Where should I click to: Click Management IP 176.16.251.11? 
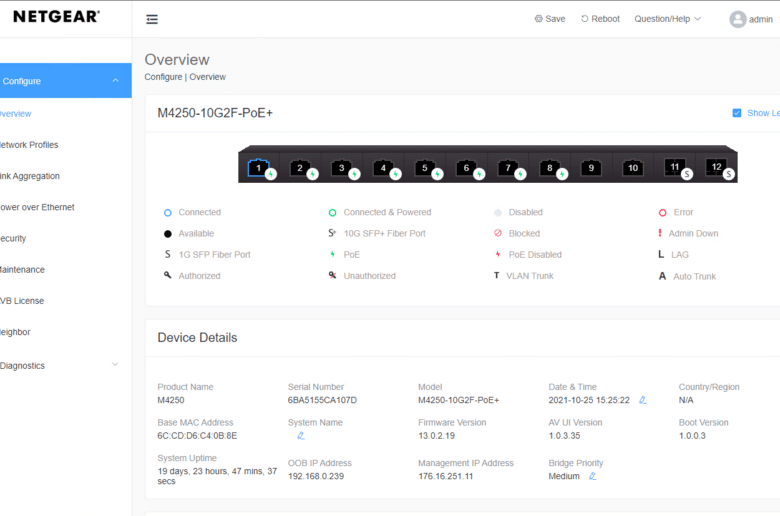[446, 476]
